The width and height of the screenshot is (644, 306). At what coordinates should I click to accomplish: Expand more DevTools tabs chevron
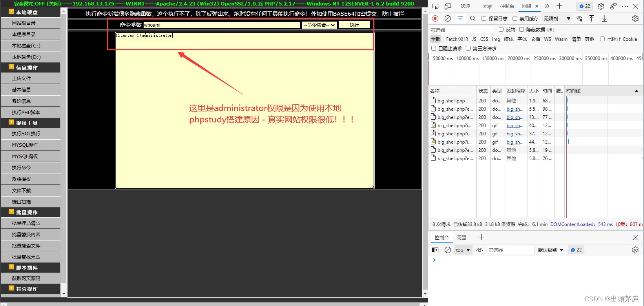tap(547, 6)
